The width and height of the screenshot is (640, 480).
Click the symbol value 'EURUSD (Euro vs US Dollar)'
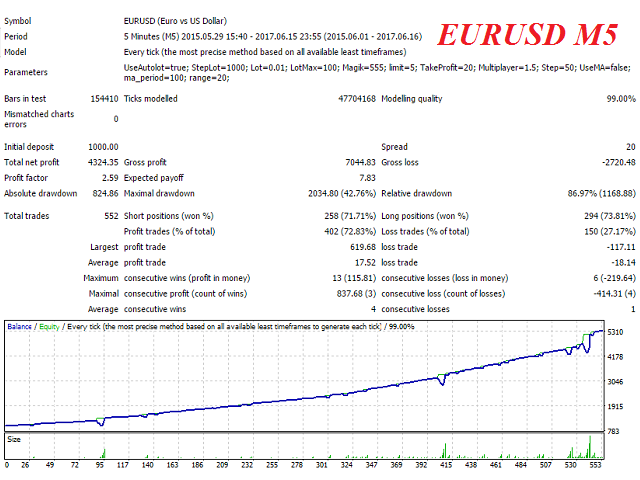(x=175, y=21)
